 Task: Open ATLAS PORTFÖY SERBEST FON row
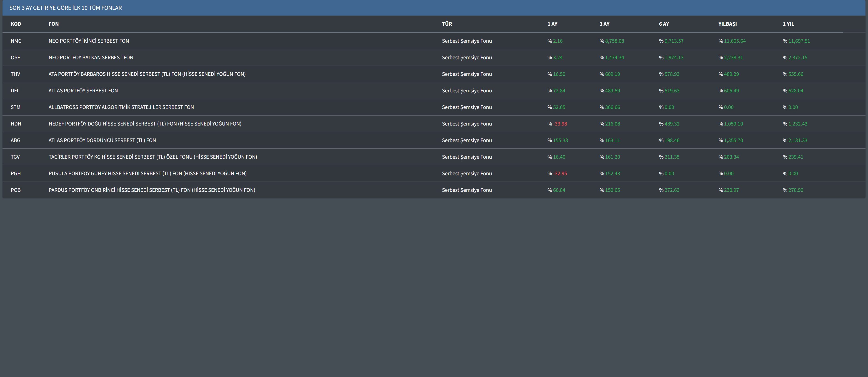[83, 91]
